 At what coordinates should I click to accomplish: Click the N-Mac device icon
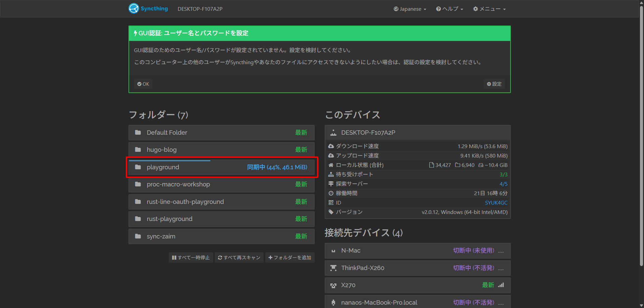(x=333, y=251)
